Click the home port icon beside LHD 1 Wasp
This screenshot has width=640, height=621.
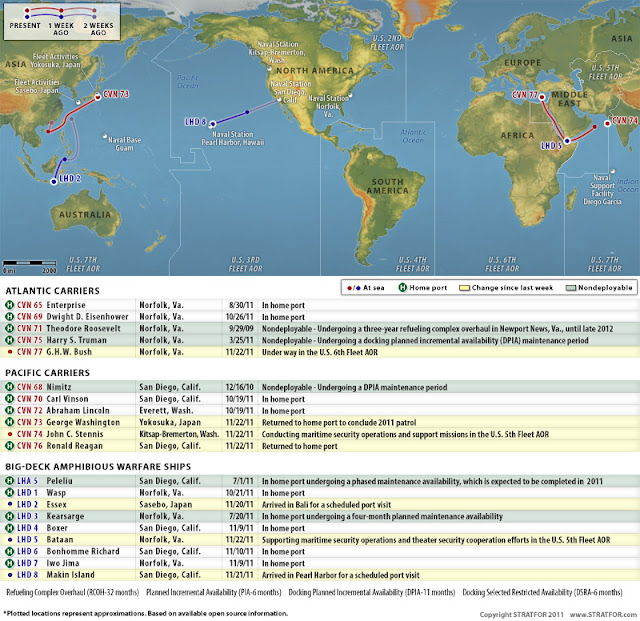9,493
